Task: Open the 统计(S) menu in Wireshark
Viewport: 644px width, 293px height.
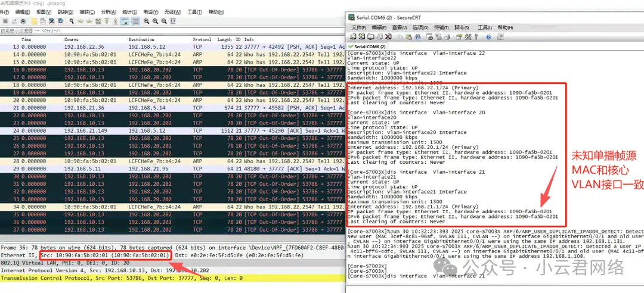Action: 129,12
